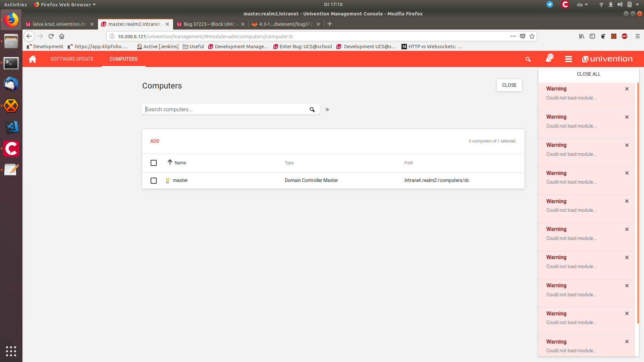Click the magnifier icon in red header
This screenshot has width=644, height=362.
pyautogui.click(x=528, y=59)
